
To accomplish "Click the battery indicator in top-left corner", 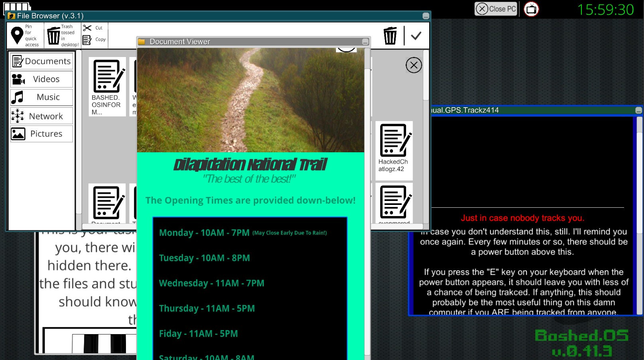I will pyautogui.click(x=17, y=6).
